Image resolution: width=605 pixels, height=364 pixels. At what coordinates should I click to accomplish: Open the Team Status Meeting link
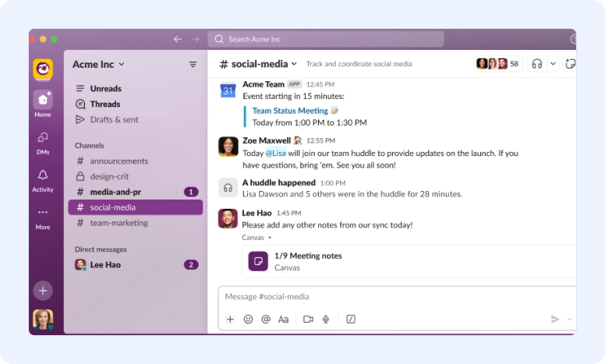[x=290, y=111]
